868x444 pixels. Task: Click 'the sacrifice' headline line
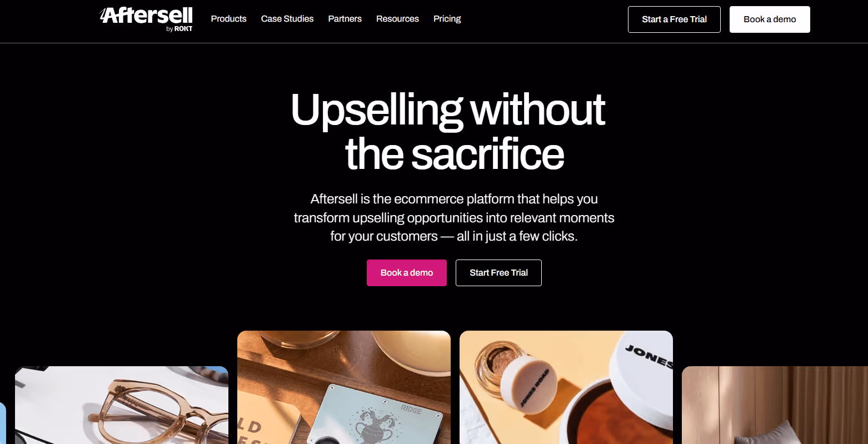pos(455,154)
